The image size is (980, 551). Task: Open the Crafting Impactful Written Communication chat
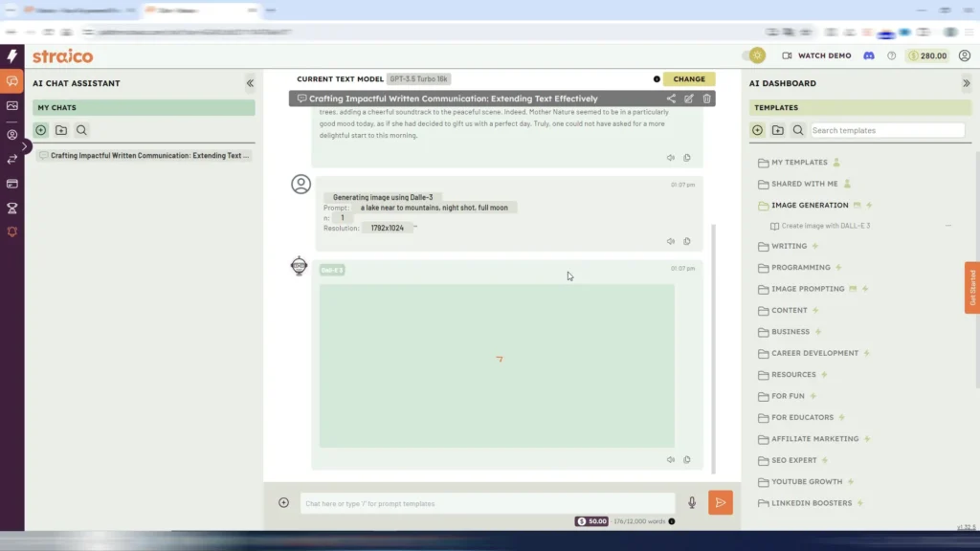[145, 155]
